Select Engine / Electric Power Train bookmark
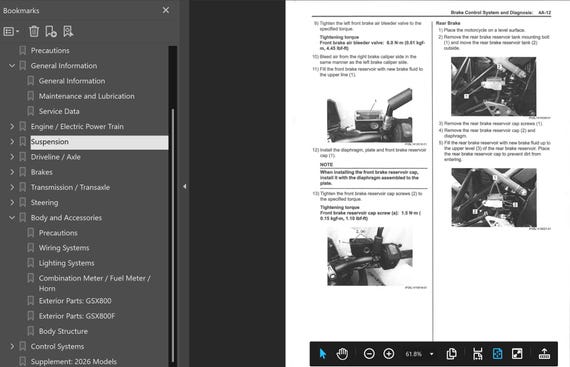The image size is (570, 367). [x=77, y=126]
